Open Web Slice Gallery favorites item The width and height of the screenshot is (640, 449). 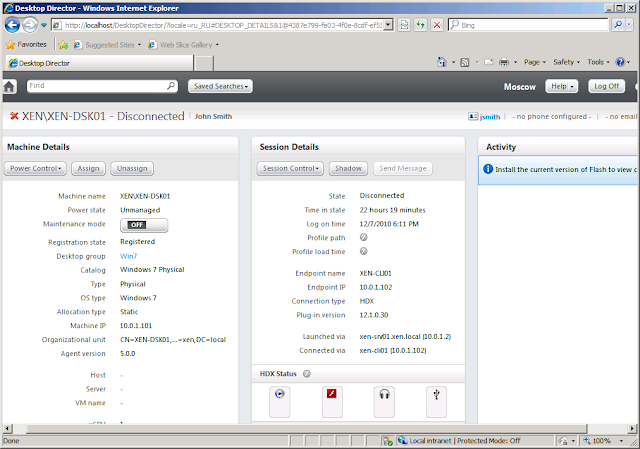184,45
